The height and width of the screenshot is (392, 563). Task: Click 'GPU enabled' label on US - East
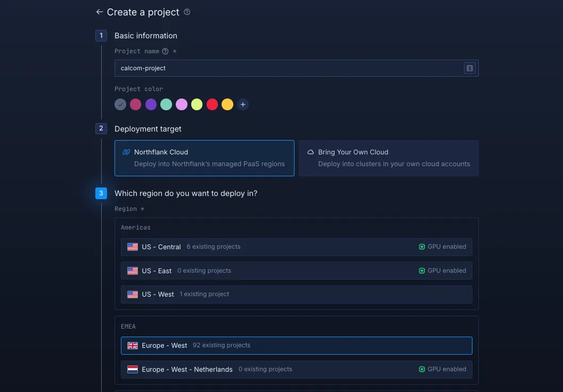coord(447,271)
